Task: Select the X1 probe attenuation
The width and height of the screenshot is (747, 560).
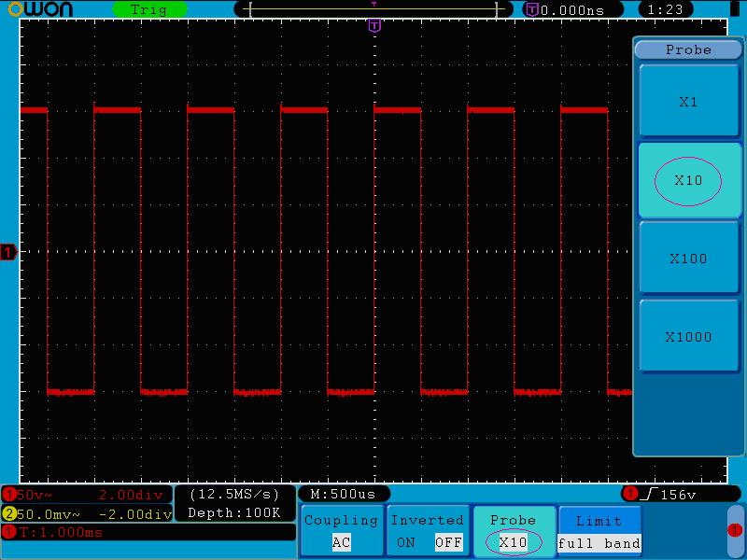Action: (x=688, y=101)
